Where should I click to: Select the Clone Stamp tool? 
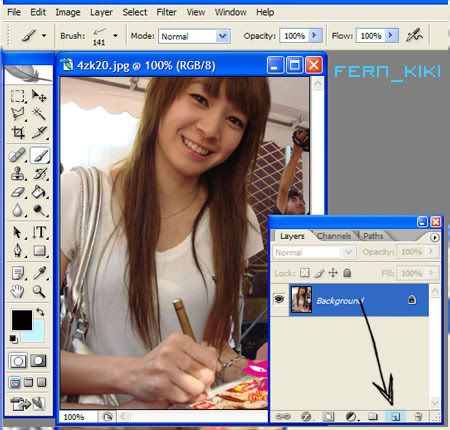coord(18,173)
